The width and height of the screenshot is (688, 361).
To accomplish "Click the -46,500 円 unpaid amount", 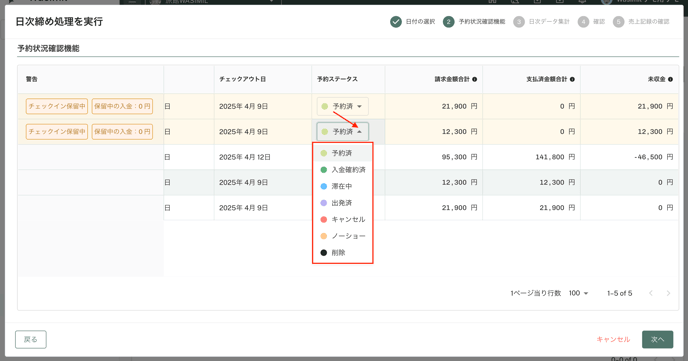I will tap(653, 157).
